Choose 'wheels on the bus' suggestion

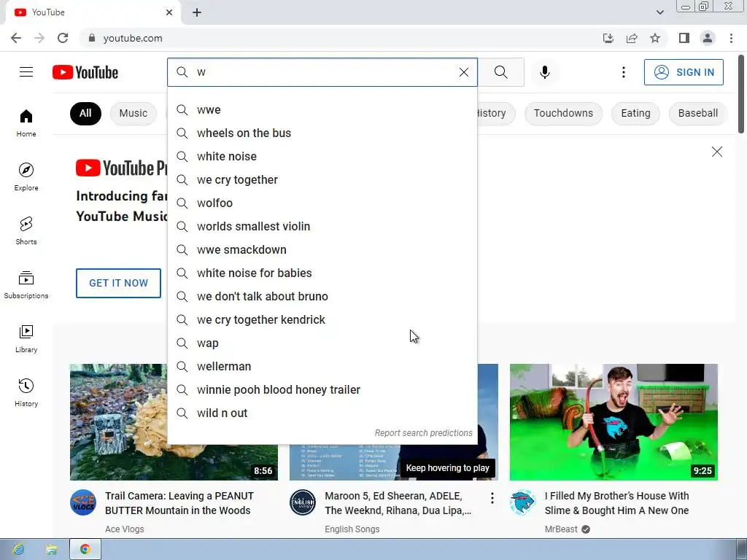322,133
